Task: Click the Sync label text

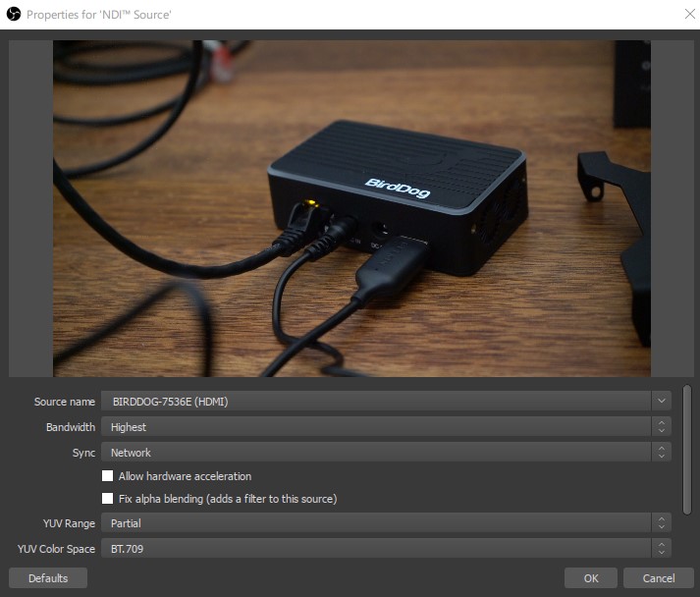Action: (x=83, y=453)
